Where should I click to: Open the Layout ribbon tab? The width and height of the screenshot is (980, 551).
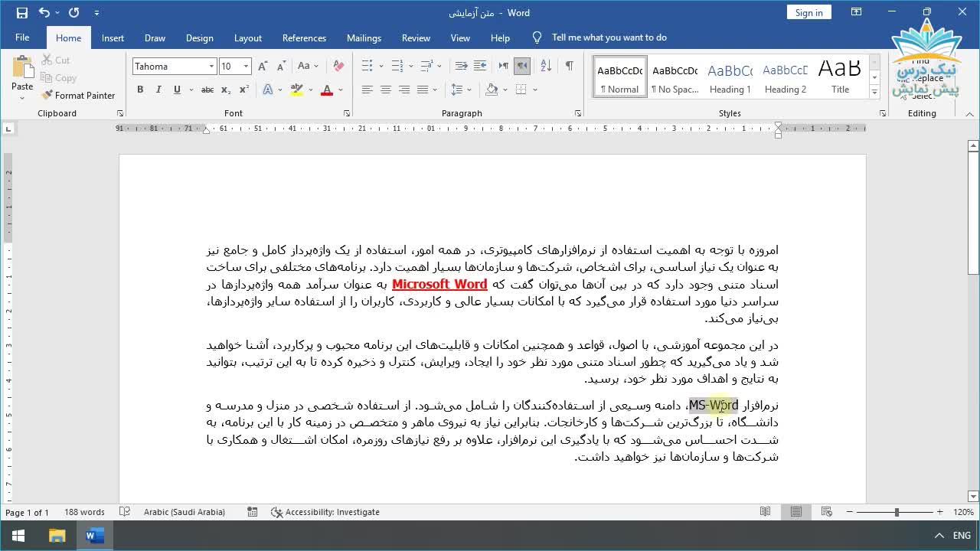pos(247,37)
